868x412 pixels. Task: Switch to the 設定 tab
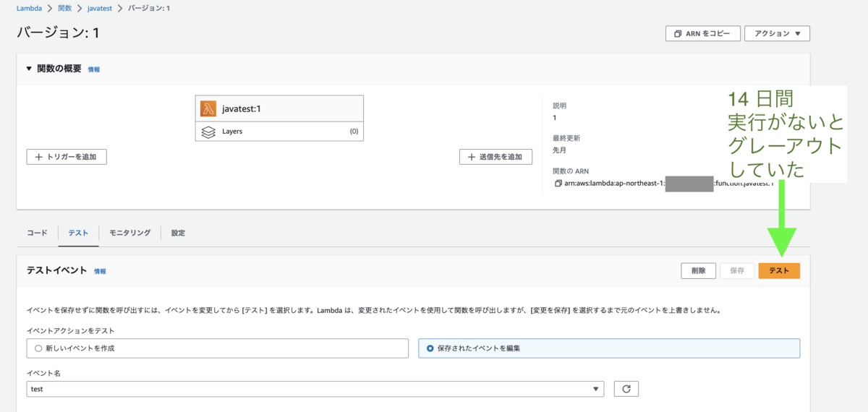pos(178,233)
